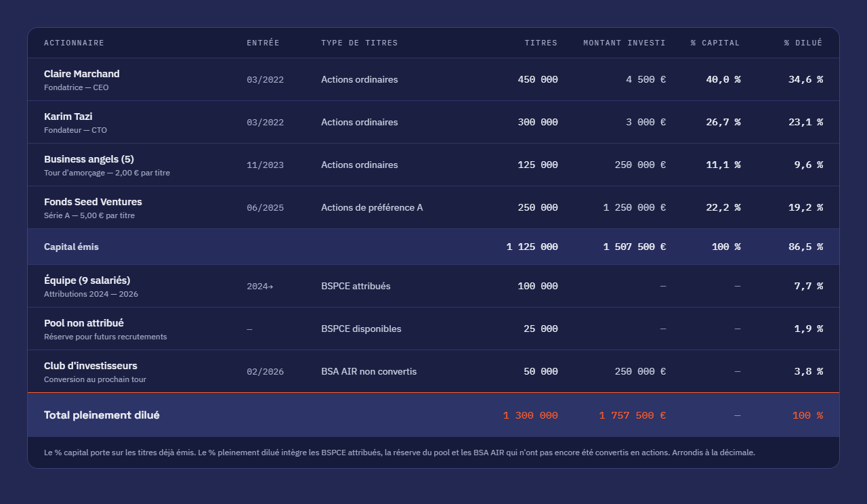Image resolution: width=867 pixels, height=504 pixels.
Task: Click the % DILUÉ column header
Action: pos(803,43)
